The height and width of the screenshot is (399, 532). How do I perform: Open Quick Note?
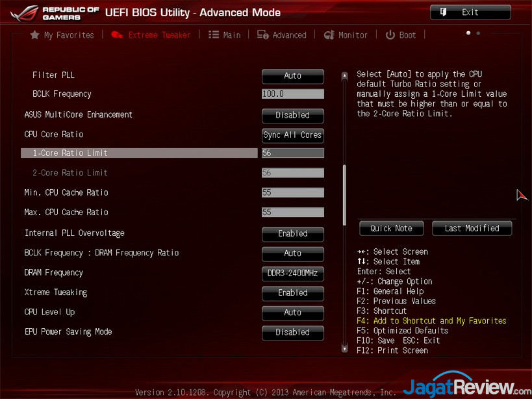(x=392, y=228)
